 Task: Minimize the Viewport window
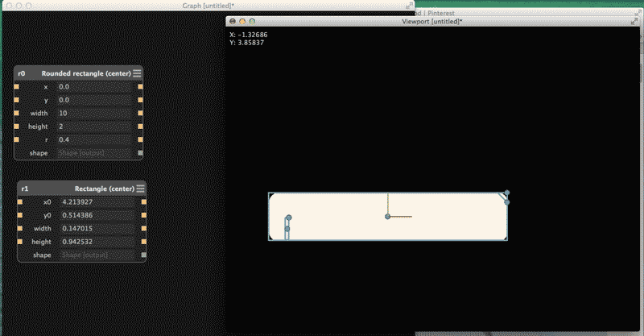[x=242, y=22]
